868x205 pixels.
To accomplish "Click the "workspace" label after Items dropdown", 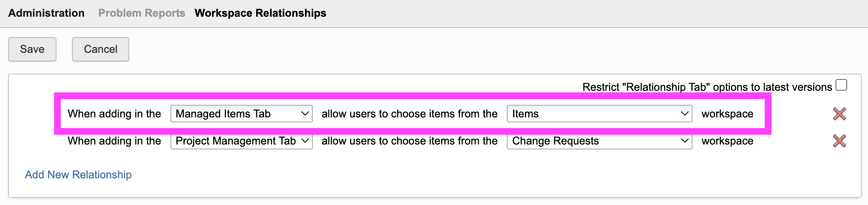I will click(727, 114).
